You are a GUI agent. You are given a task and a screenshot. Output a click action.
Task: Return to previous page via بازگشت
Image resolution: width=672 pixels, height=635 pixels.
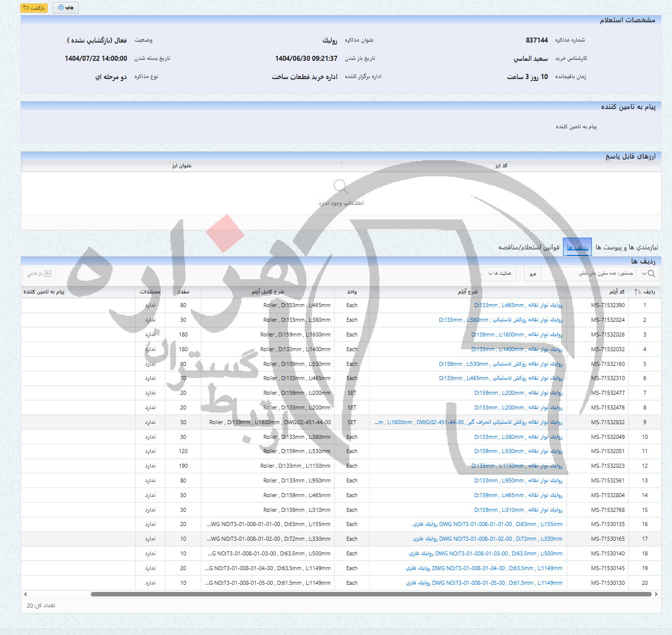pos(34,8)
